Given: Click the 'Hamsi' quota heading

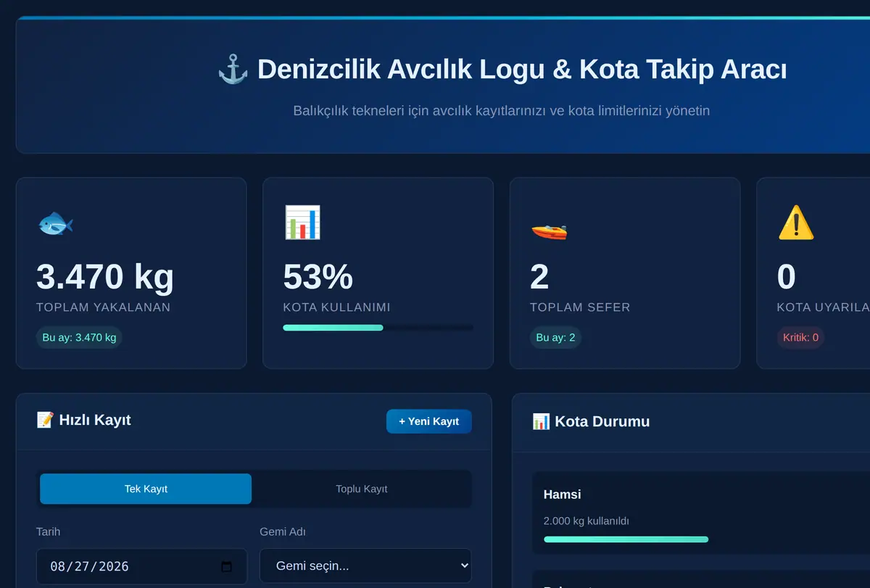Looking at the screenshot, I should [x=563, y=494].
